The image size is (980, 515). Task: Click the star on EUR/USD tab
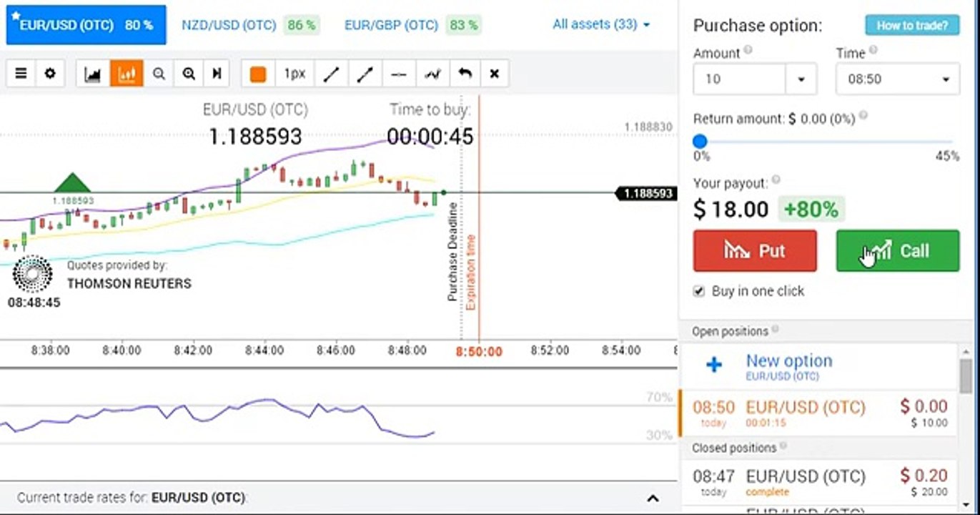[x=16, y=16]
